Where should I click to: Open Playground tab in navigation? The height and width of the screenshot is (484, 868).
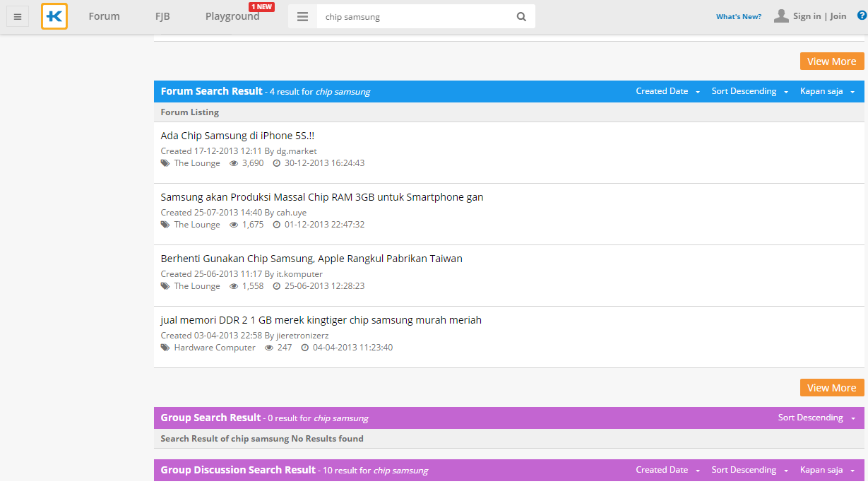click(232, 16)
